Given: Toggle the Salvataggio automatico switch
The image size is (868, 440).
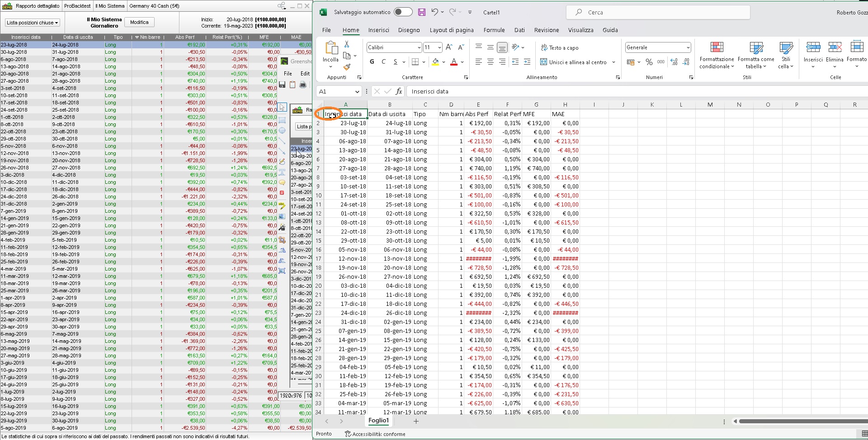Looking at the screenshot, I should coord(403,12).
